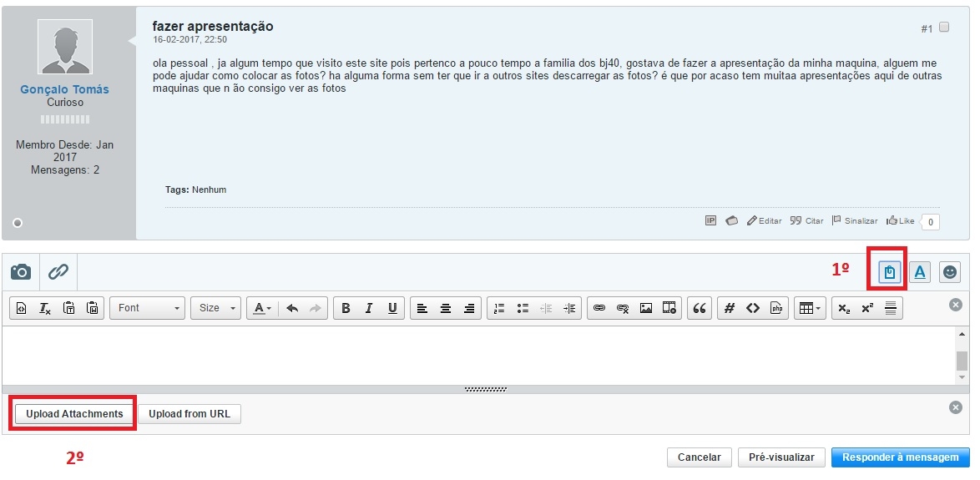Undo last edit in editor
The height and width of the screenshot is (480, 980).
pyautogui.click(x=292, y=308)
